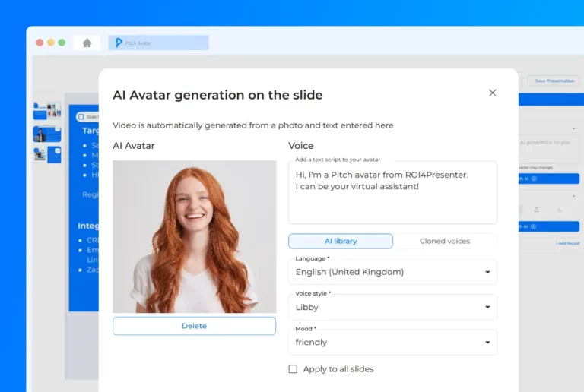Image resolution: width=584 pixels, height=392 pixels.
Task: Open the Pitch Avatar browser tab
Action: (x=158, y=43)
